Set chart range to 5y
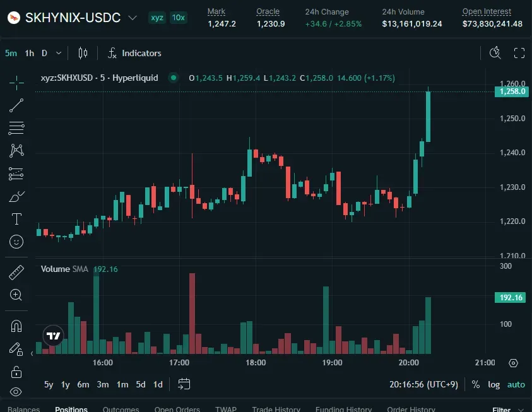This screenshot has width=532, height=412. click(49, 384)
